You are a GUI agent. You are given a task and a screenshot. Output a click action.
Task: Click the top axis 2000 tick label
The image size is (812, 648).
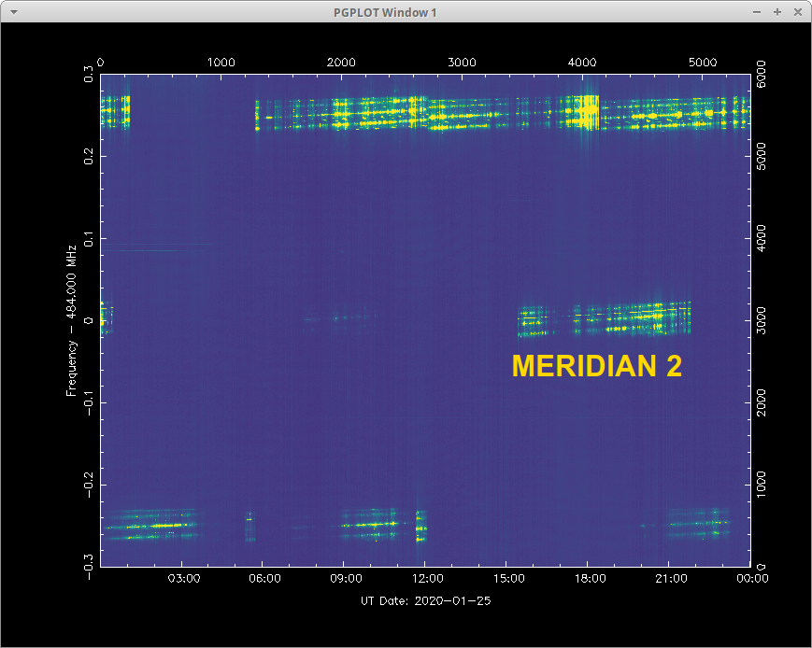pyautogui.click(x=341, y=63)
